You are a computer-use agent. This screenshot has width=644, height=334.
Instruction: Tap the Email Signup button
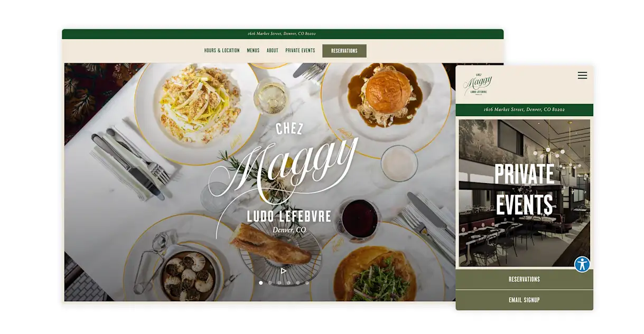[x=524, y=300]
